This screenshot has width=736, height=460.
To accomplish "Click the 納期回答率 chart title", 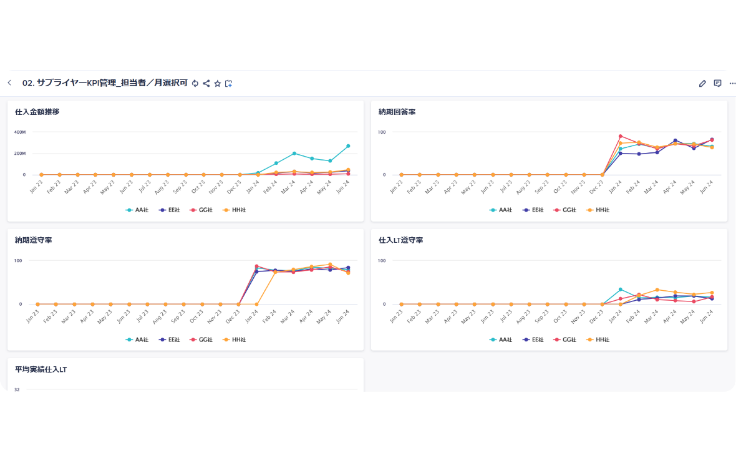I will [x=397, y=112].
